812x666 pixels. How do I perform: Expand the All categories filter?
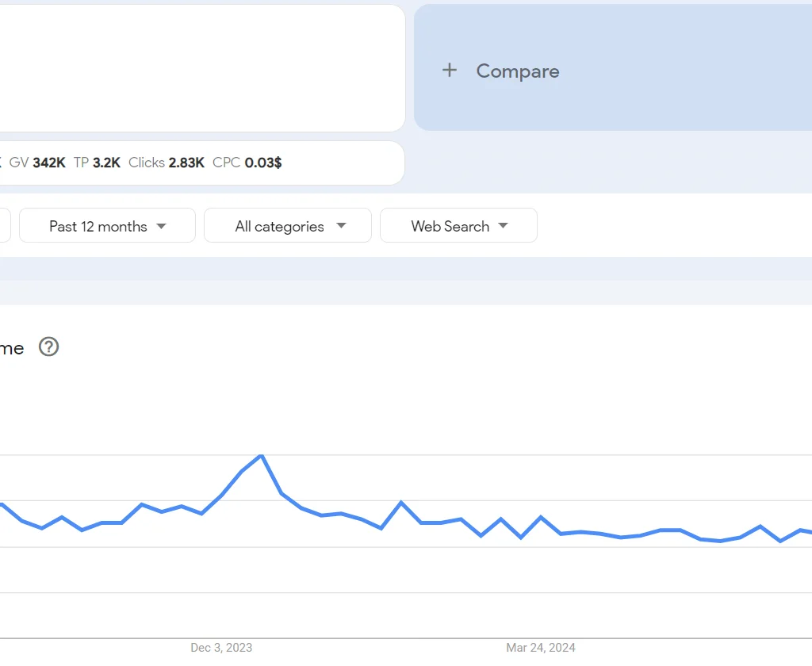click(x=287, y=225)
